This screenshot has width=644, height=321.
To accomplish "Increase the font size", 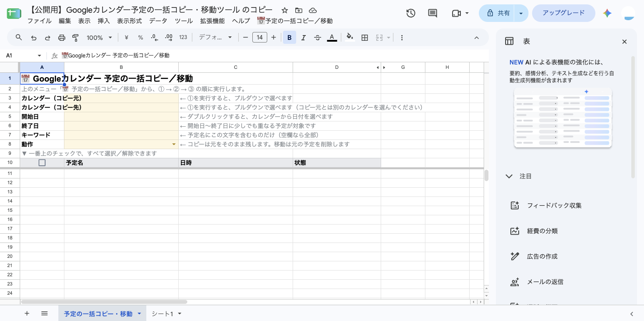I will pyautogui.click(x=274, y=38).
